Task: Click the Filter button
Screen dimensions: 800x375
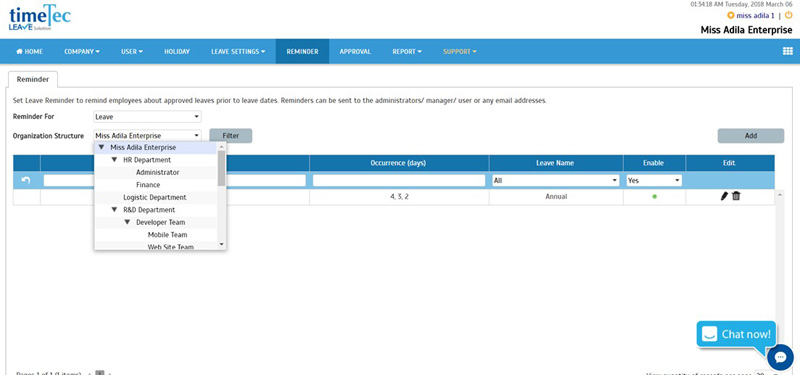Action: pyautogui.click(x=231, y=136)
